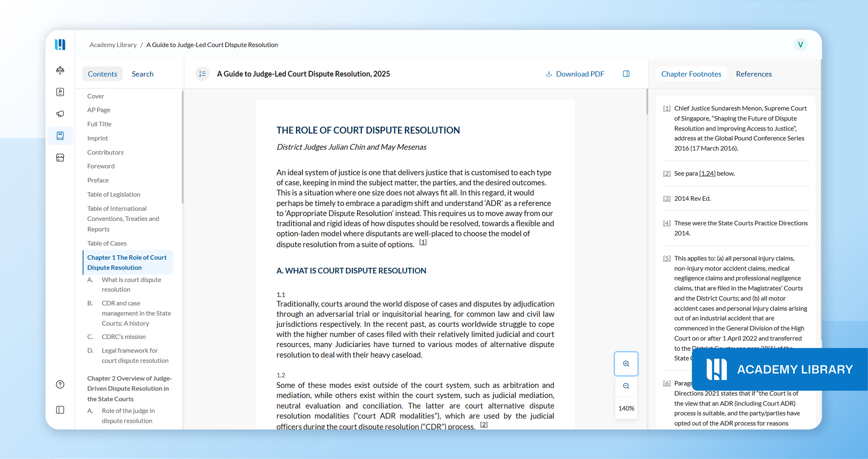Open Preface in the contents list
This screenshot has height=459, width=868.
click(98, 180)
